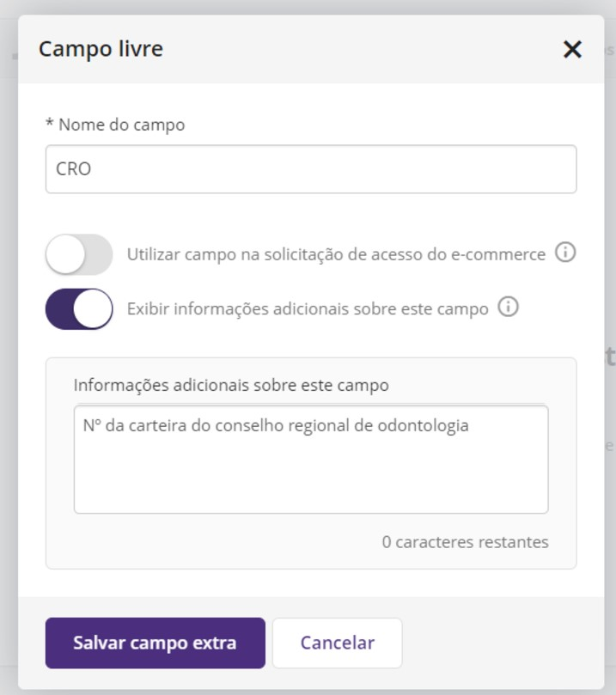Click the 'Exibir informações adicionais sobre este campo' label
This screenshot has width=616, height=695.
[308, 308]
